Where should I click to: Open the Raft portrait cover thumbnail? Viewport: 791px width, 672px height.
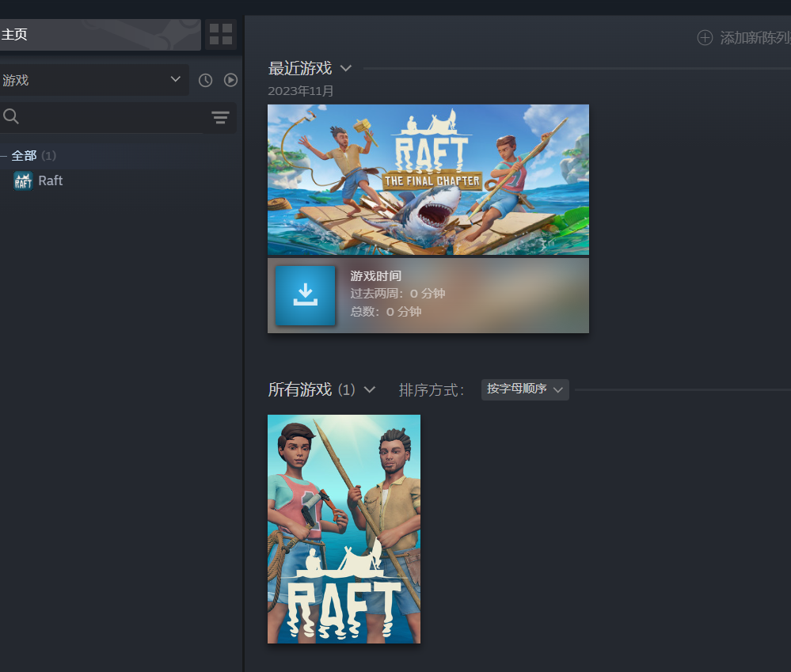pyautogui.click(x=344, y=529)
